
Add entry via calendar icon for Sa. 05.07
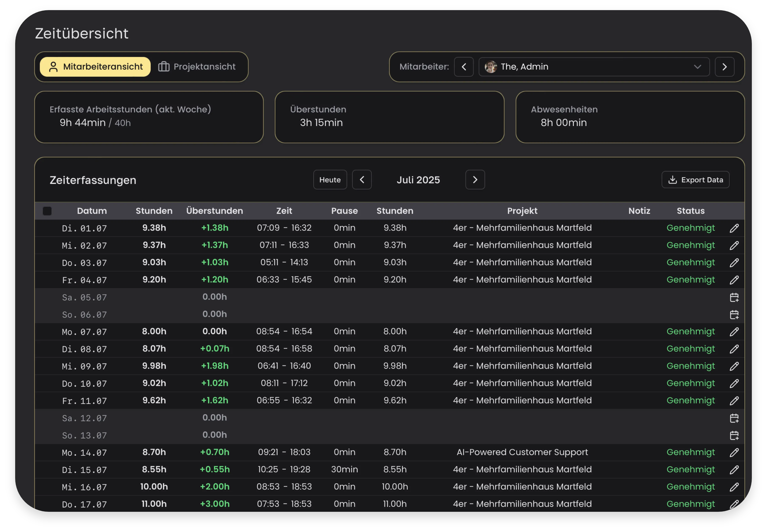(734, 297)
